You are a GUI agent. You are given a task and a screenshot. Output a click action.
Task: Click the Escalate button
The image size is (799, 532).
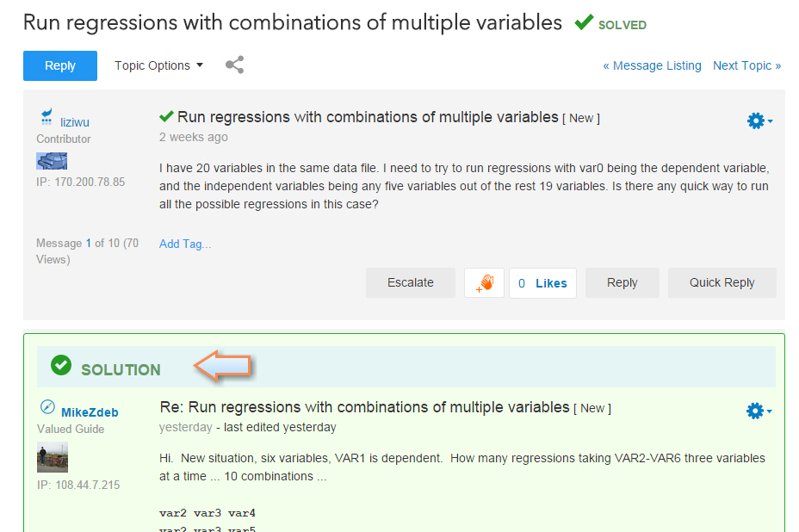click(411, 282)
